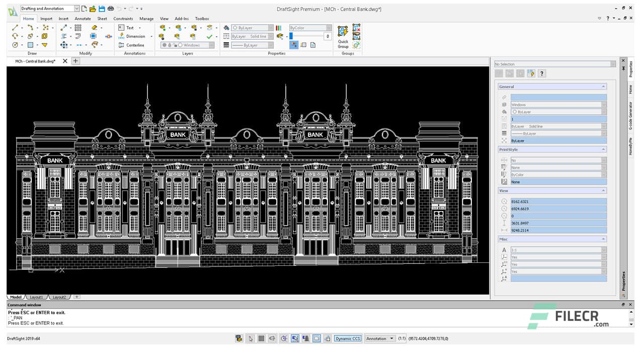
Task: Switch to the Layout1 sheet tab
Action: click(36, 297)
